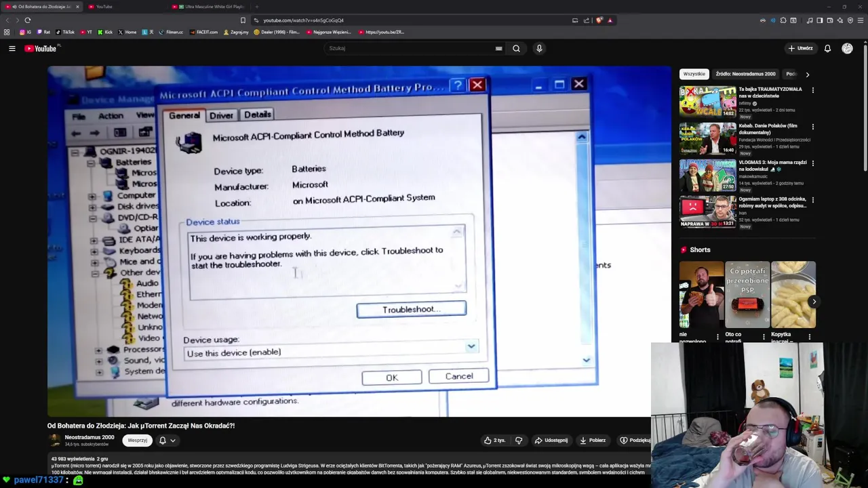Open the browser apps grid icon
868x488 pixels.
tap(7, 32)
